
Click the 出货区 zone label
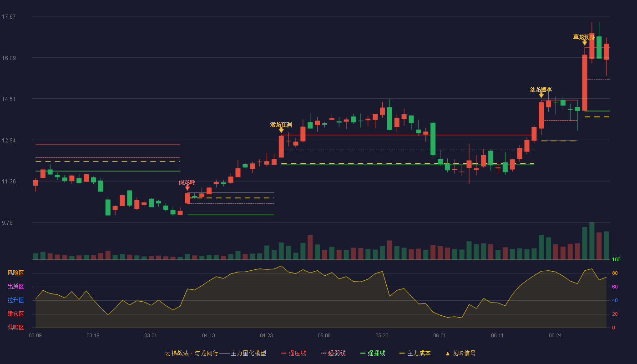[x=15, y=287]
